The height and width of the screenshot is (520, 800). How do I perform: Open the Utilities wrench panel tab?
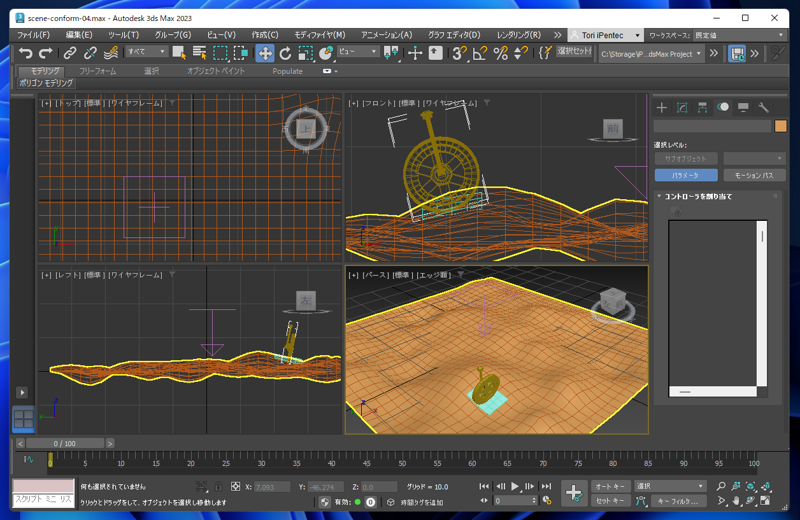pos(763,107)
